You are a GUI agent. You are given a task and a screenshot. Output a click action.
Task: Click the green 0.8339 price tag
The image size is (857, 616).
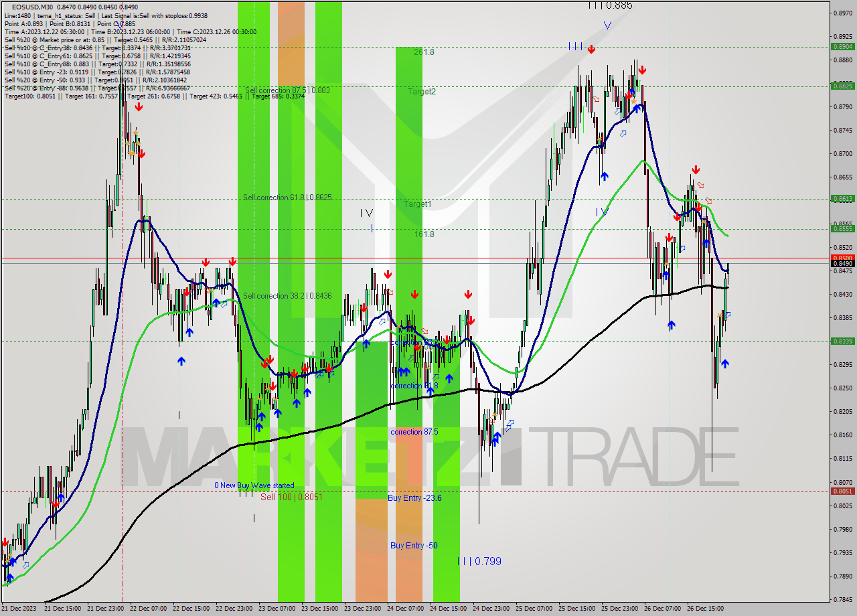(842, 341)
